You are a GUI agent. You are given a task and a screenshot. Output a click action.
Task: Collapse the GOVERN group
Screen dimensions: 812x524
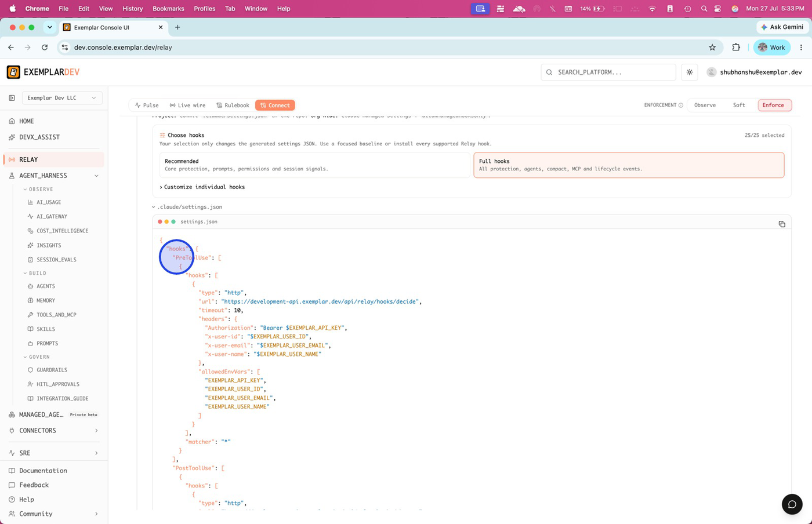37,357
